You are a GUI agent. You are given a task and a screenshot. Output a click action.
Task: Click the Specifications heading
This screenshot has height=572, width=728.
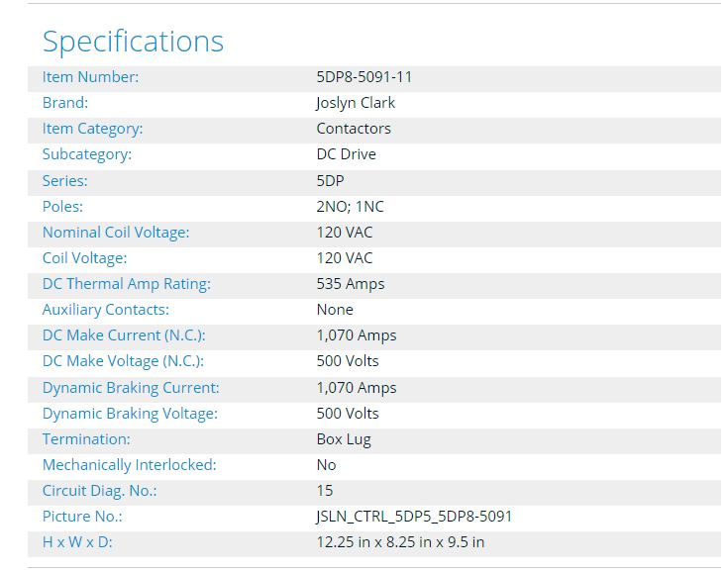[x=134, y=42]
